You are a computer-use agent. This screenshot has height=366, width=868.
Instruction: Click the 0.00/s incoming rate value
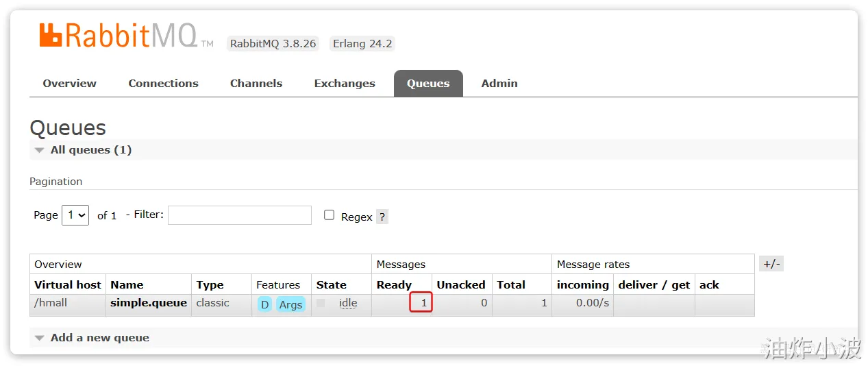point(592,302)
